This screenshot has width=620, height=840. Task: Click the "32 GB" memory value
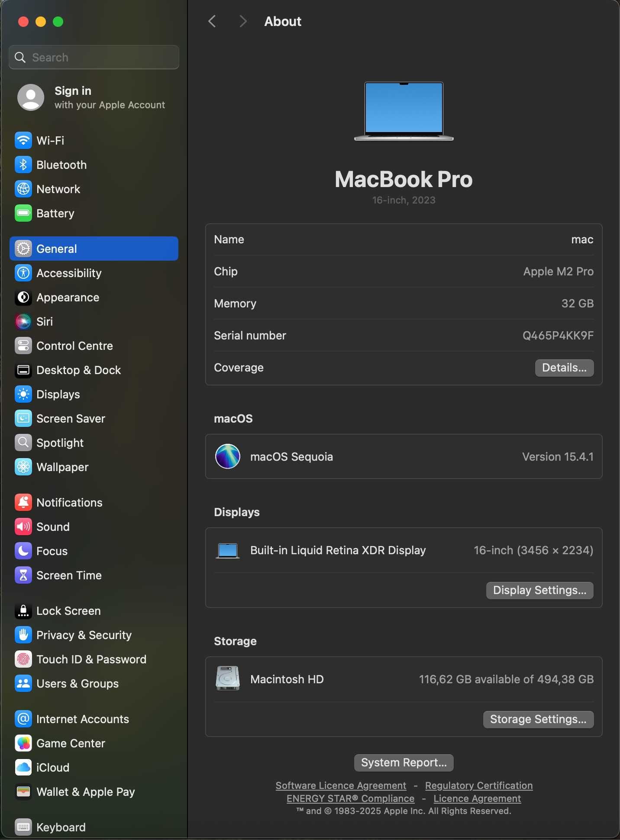click(x=578, y=304)
